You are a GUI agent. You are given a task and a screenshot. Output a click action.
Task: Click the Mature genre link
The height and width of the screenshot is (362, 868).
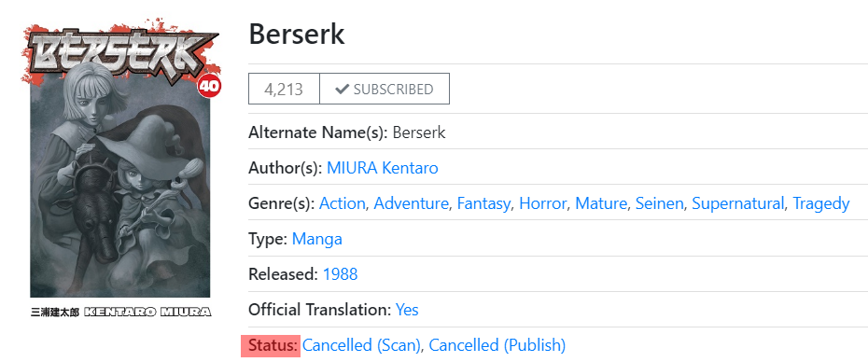(x=601, y=203)
